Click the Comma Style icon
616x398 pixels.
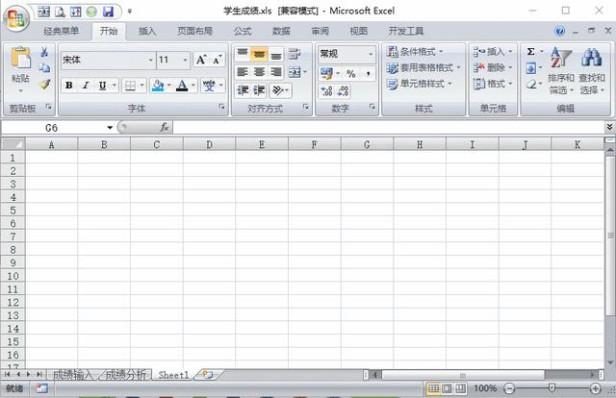(x=368, y=73)
